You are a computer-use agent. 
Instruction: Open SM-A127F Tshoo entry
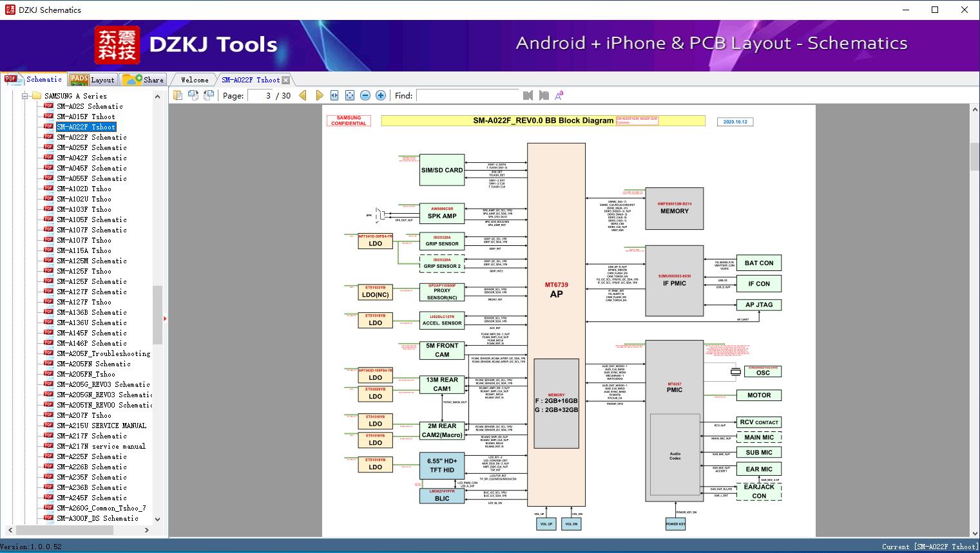[x=84, y=302]
